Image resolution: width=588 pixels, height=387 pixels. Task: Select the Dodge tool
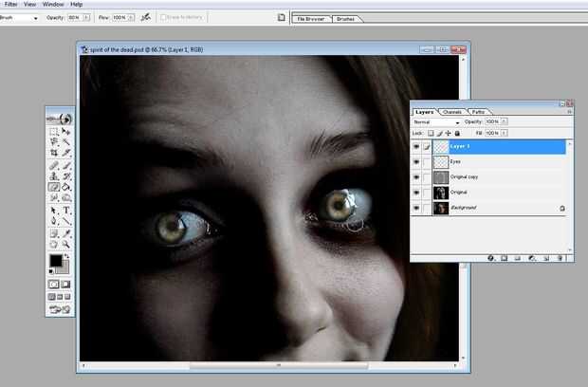[x=66, y=197]
